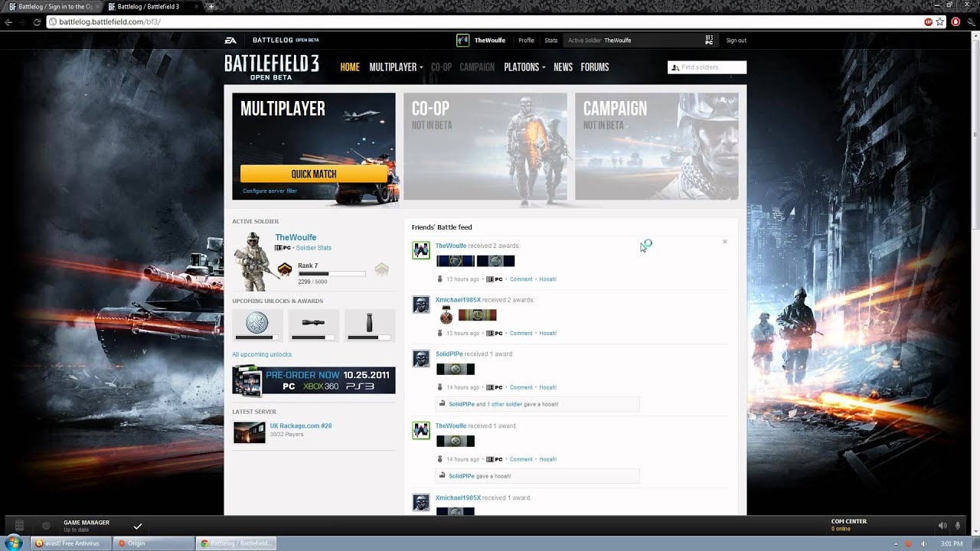Open the new tab button
Image resolution: width=980 pixels, height=551 pixels.
pos(211,6)
